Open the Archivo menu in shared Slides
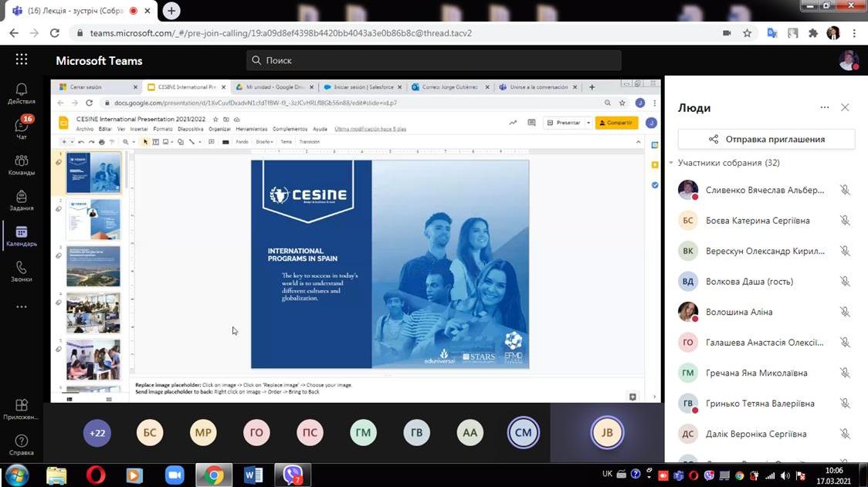The width and height of the screenshot is (868, 487). coord(85,129)
